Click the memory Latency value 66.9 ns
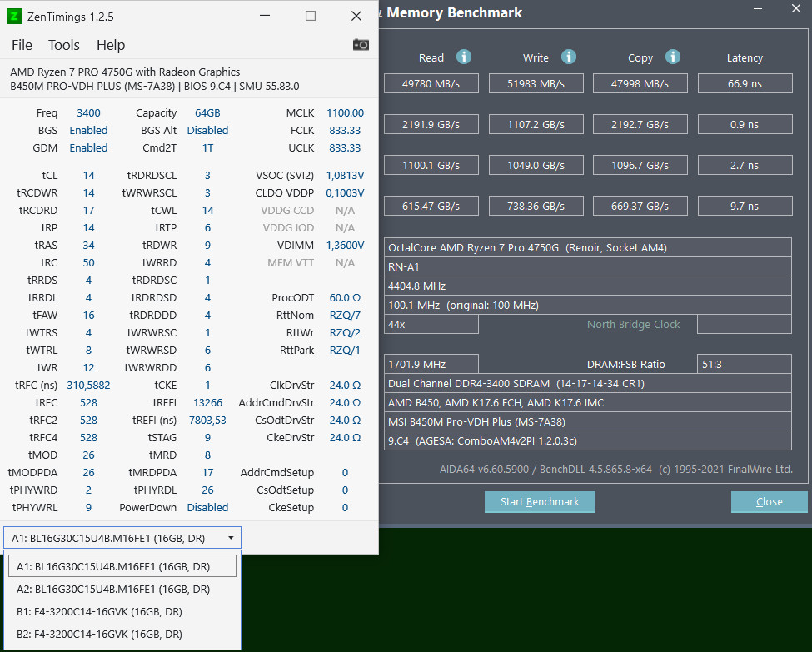Image resolution: width=812 pixels, height=652 pixels. pos(745,83)
